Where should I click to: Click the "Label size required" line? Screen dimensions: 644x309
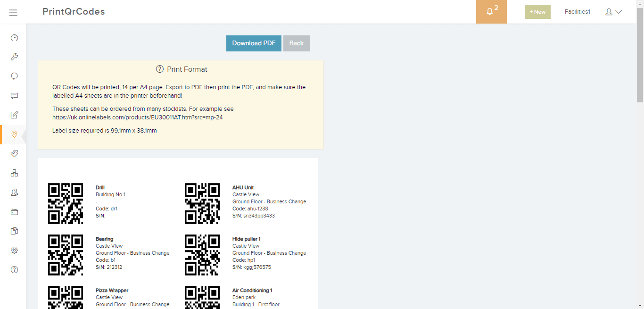coord(105,130)
